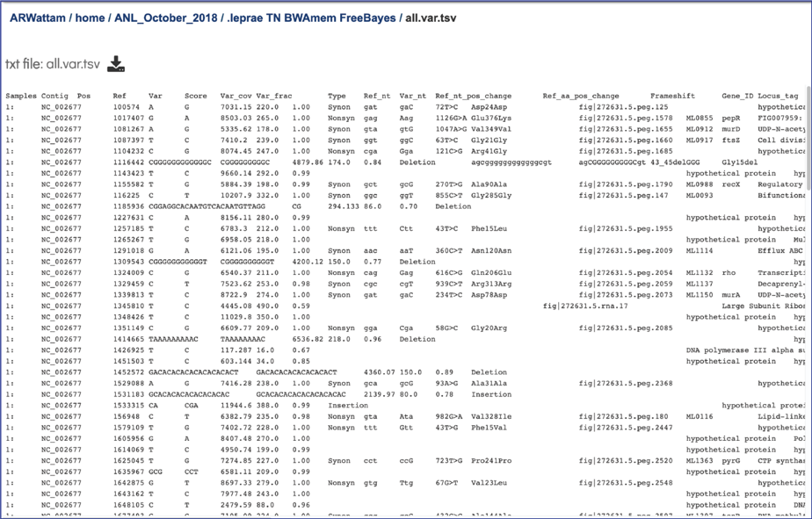Click Val23Leu amino acid change
Image resolution: width=812 pixels, height=519 pixels.
(x=489, y=483)
